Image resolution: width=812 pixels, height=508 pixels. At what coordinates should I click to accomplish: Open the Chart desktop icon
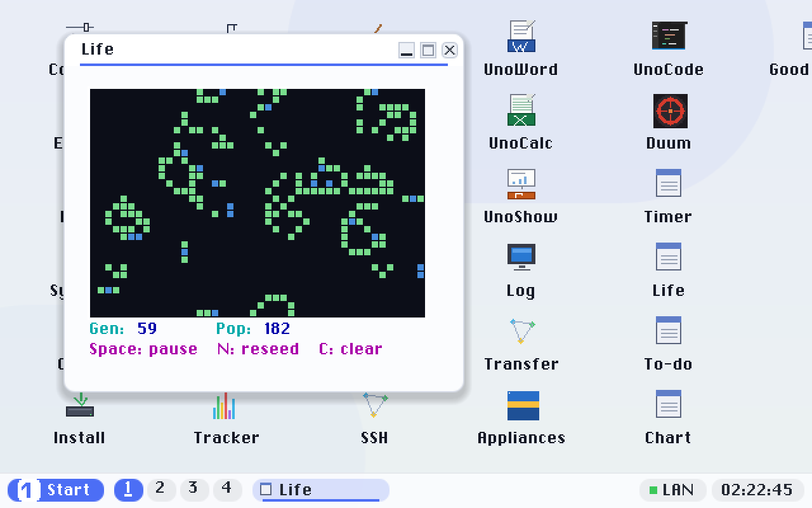669,416
